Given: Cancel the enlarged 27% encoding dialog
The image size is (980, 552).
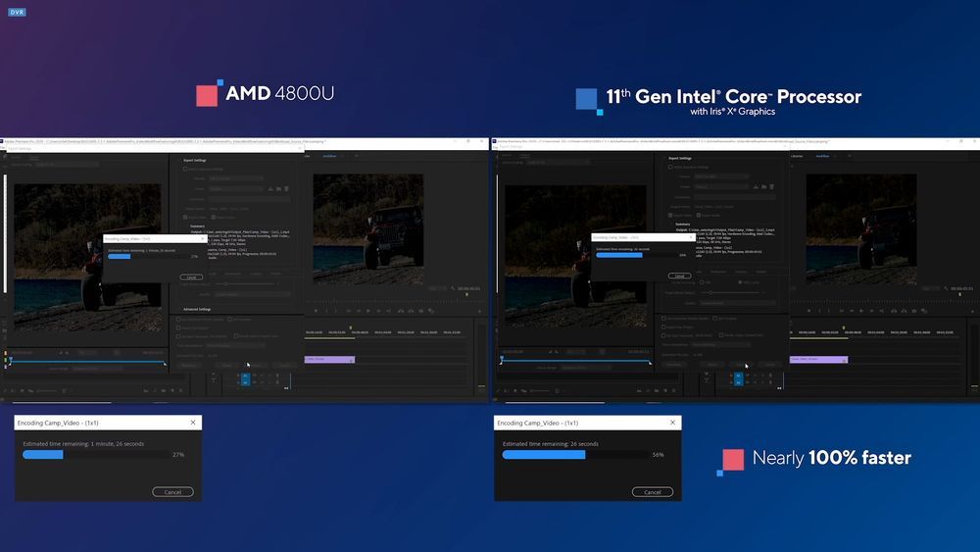Looking at the screenshot, I should pyautogui.click(x=173, y=492).
